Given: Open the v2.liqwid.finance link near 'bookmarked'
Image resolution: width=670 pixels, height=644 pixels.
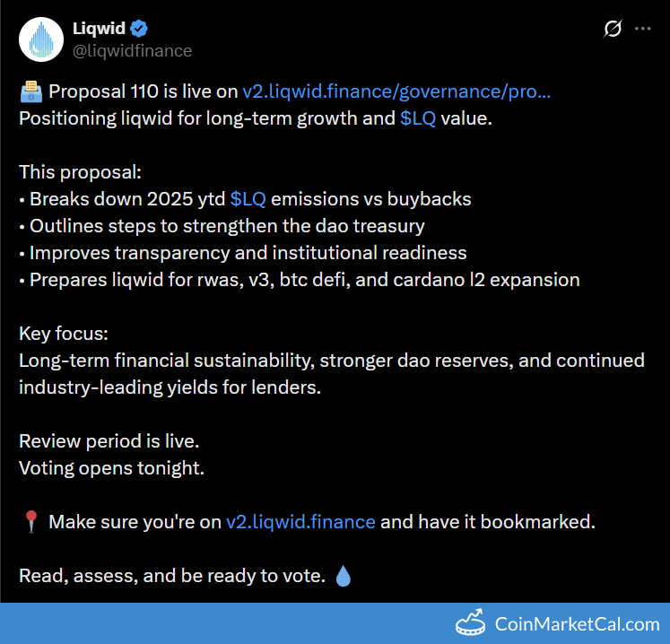Looking at the screenshot, I should point(300,522).
